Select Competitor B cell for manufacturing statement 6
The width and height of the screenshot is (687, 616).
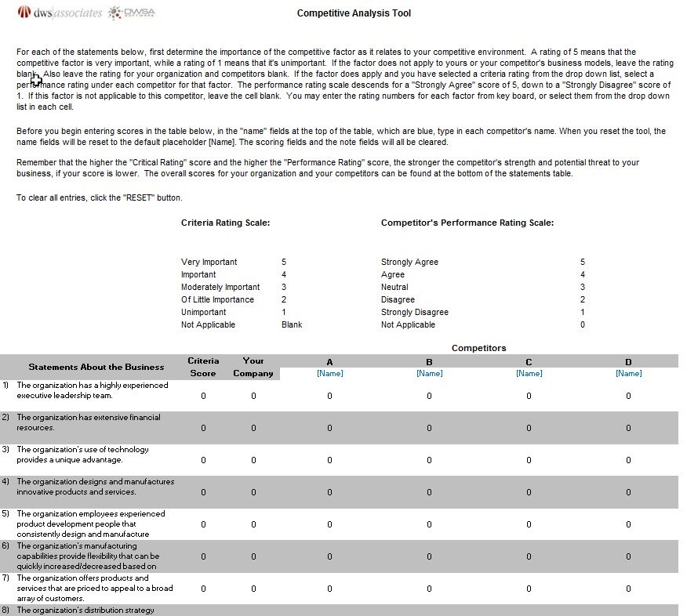(x=430, y=556)
